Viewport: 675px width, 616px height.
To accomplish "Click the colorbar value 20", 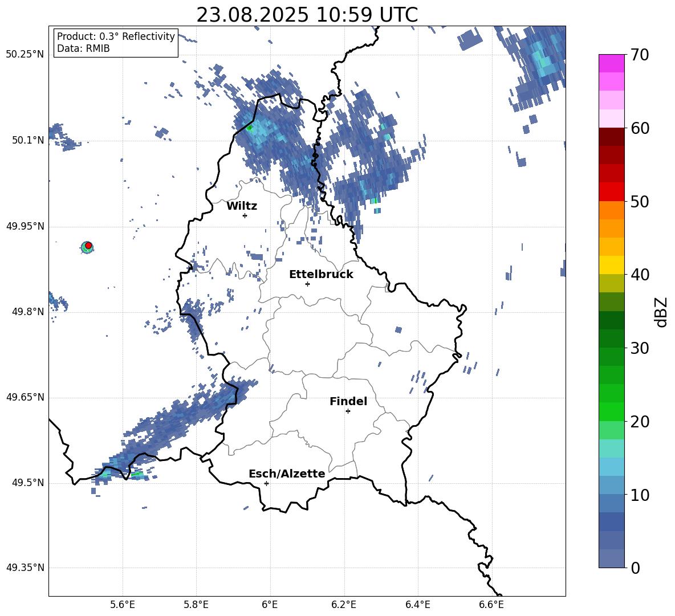I will [x=640, y=422].
